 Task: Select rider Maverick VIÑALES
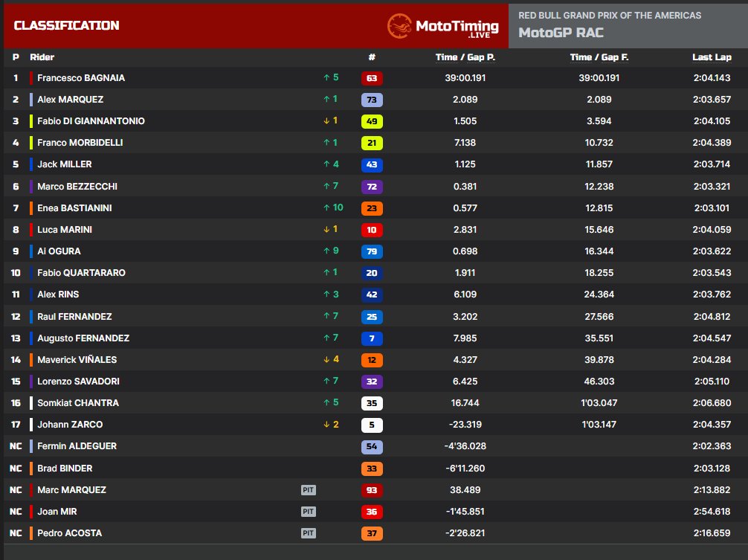click(x=77, y=360)
